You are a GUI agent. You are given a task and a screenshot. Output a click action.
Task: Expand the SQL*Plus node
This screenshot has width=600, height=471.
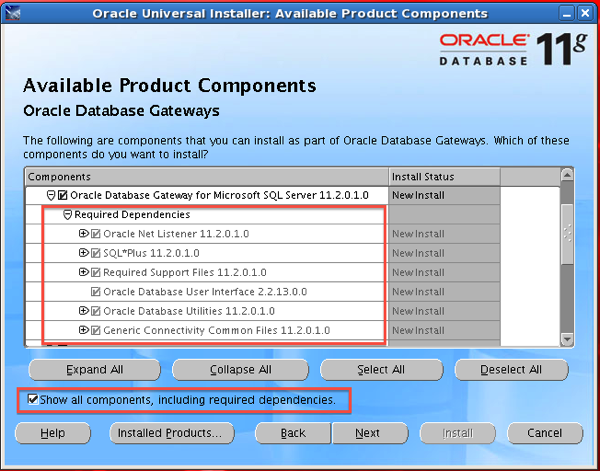(83, 253)
